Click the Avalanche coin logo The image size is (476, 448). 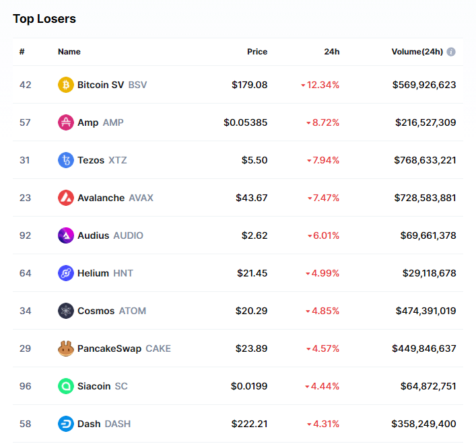(65, 198)
